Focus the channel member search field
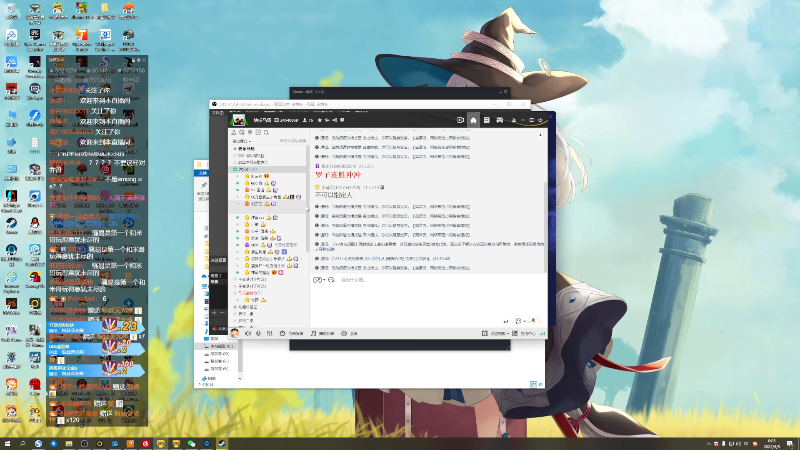The height and width of the screenshot is (450, 800). (292, 141)
